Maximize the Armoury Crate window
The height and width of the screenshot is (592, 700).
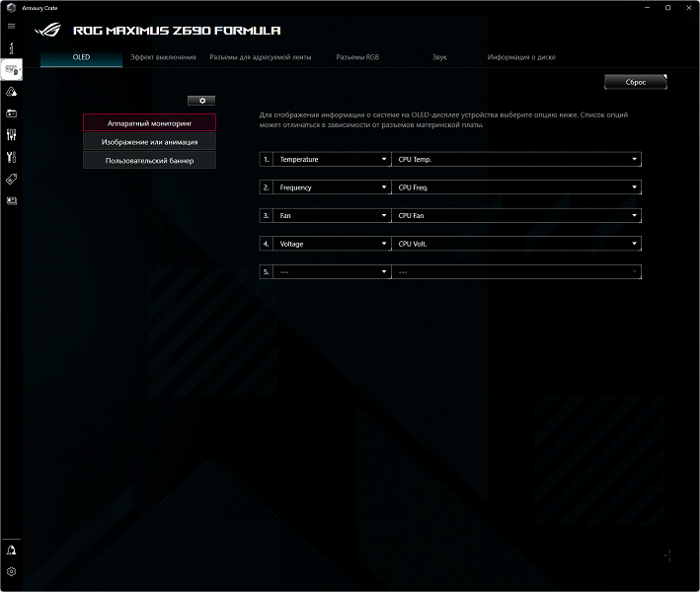click(667, 8)
